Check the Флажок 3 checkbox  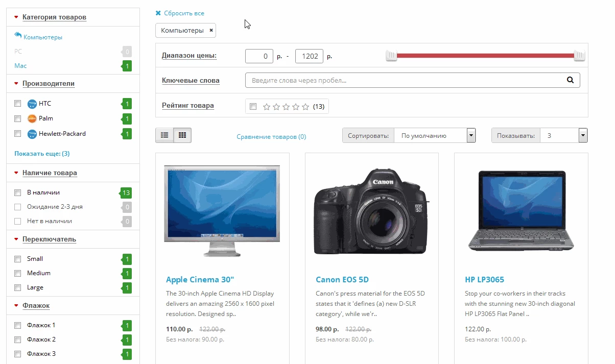pyautogui.click(x=18, y=354)
